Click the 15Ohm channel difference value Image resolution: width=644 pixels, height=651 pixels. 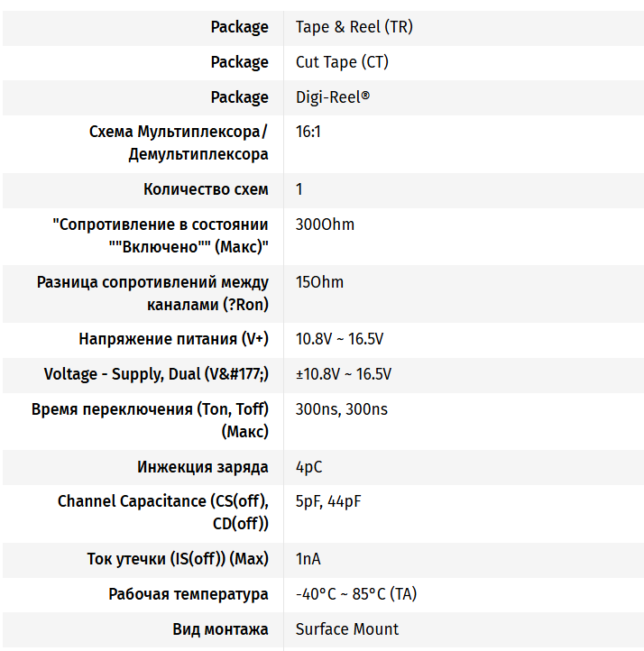point(319,282)
